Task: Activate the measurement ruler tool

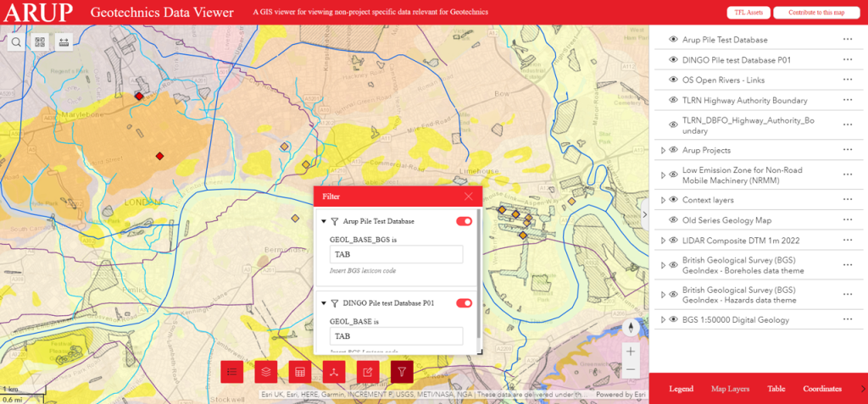Action: 64,42
